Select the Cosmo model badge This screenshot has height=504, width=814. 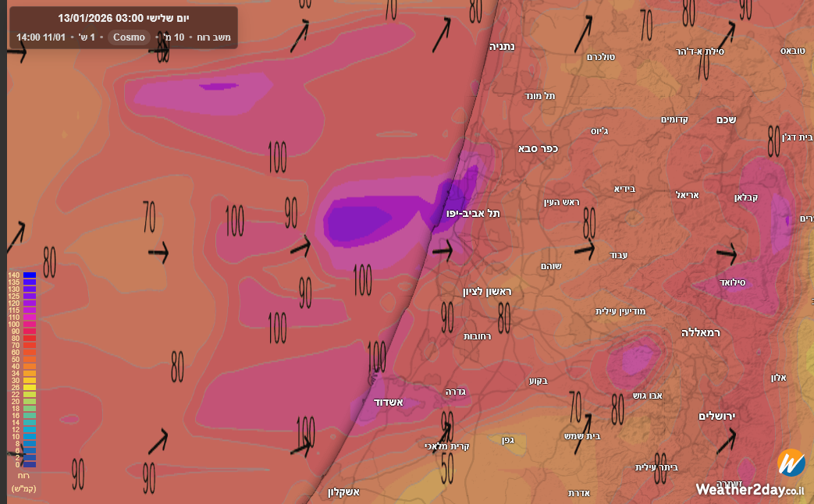129,37
